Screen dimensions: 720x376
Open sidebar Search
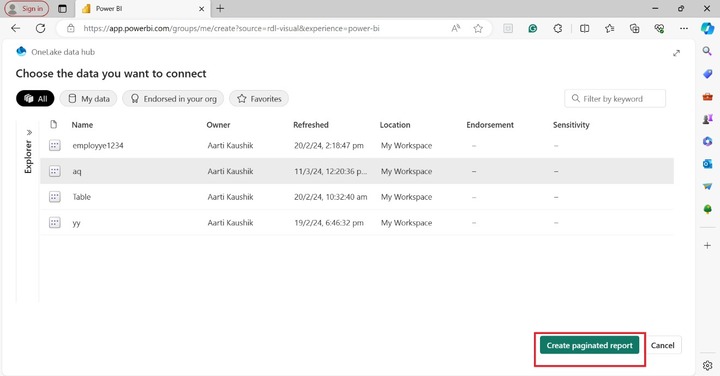tap(707, 51)
